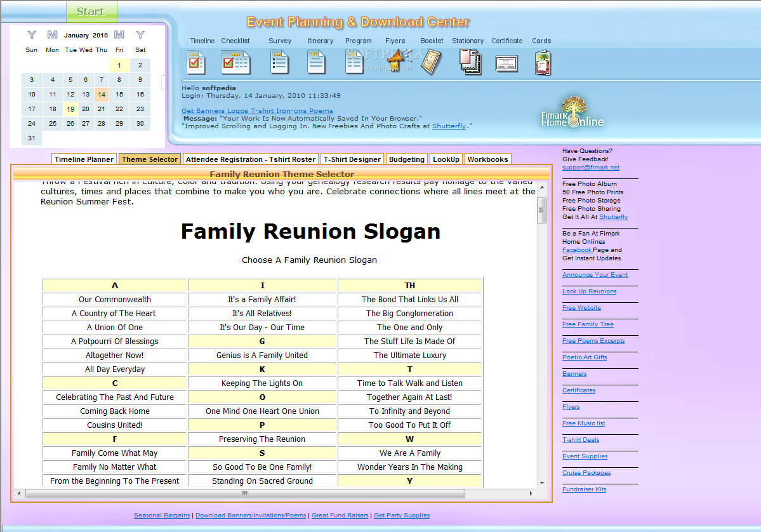Viewport: 761px width, 532px height.
Task: Click Great Fund Raisers footer link
Action: pos(340,515)
